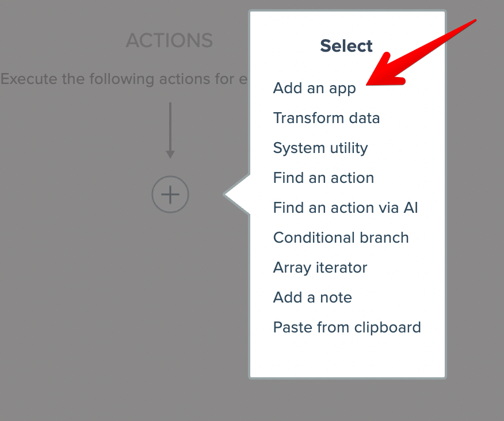
Task: Choose Paste from clipboard
Action: [347, 327]
